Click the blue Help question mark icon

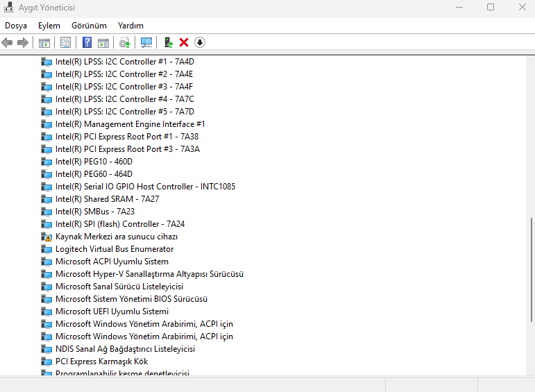(87, 42)
